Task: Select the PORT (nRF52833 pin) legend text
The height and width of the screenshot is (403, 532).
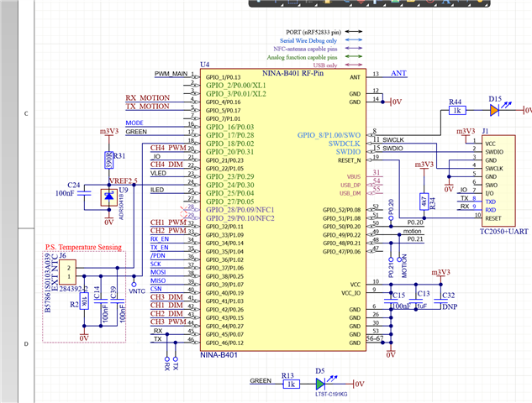Action: click(313, 32)
